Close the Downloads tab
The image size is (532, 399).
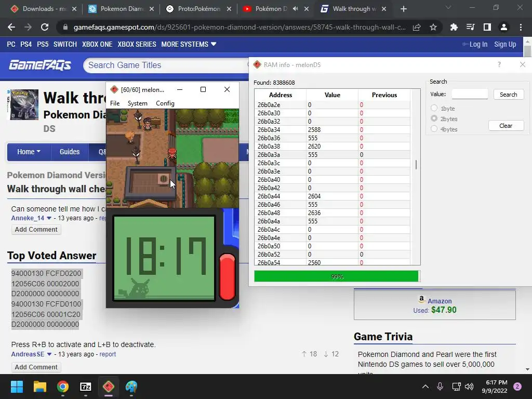pyautogui.click(x=74, y=9)
